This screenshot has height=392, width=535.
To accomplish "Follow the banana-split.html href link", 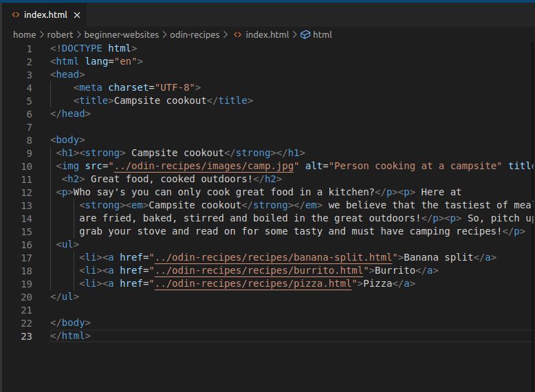I will pos(273,258).
